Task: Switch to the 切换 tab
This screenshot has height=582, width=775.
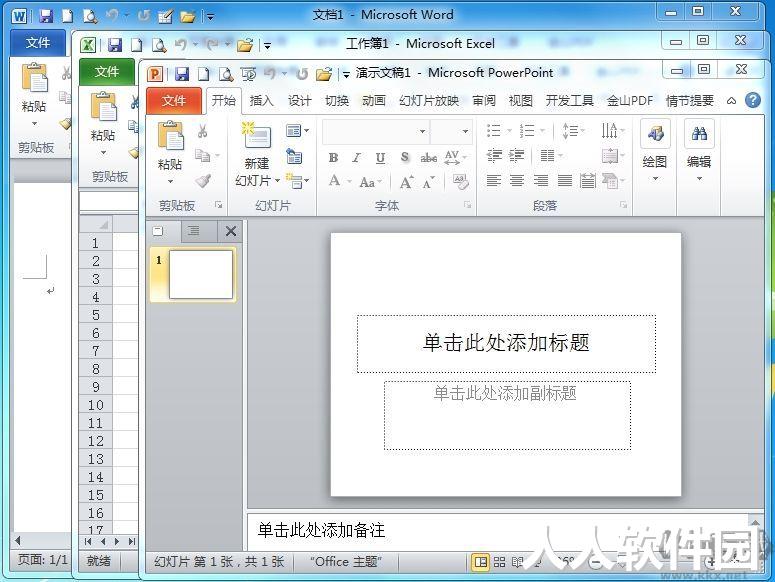Action: (337, 101)
